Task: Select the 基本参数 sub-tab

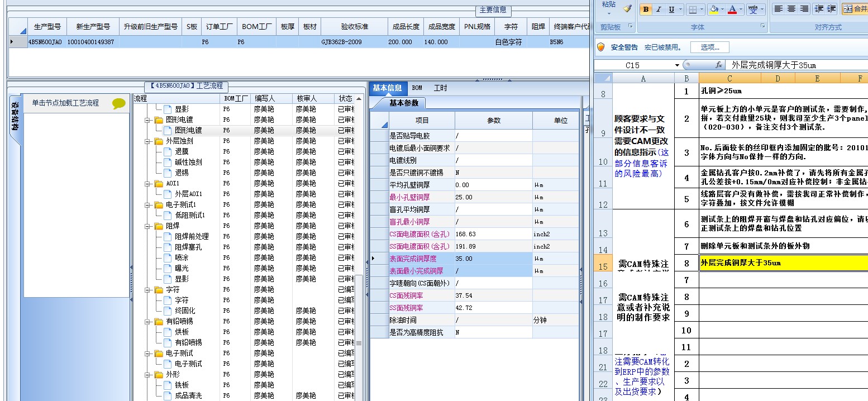Action: pos(404,103)
